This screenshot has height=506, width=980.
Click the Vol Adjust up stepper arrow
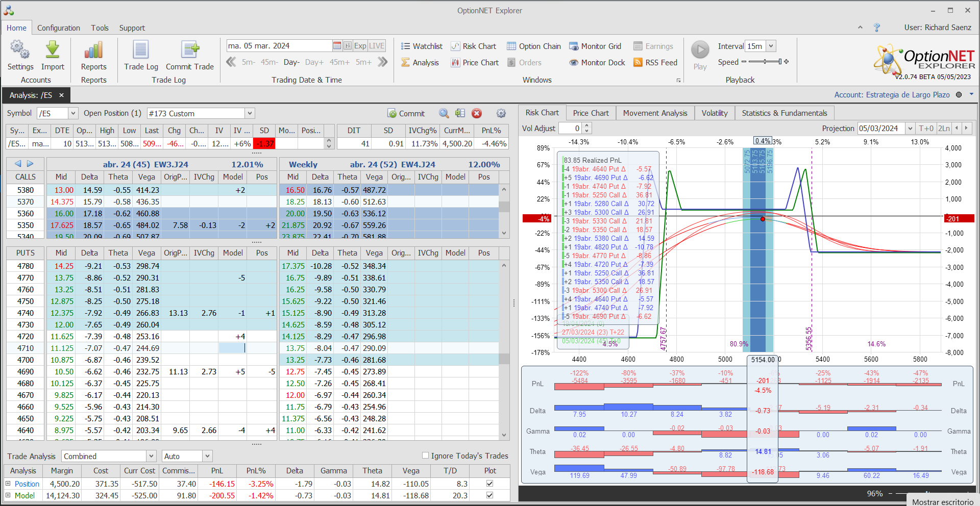point(586,125)
